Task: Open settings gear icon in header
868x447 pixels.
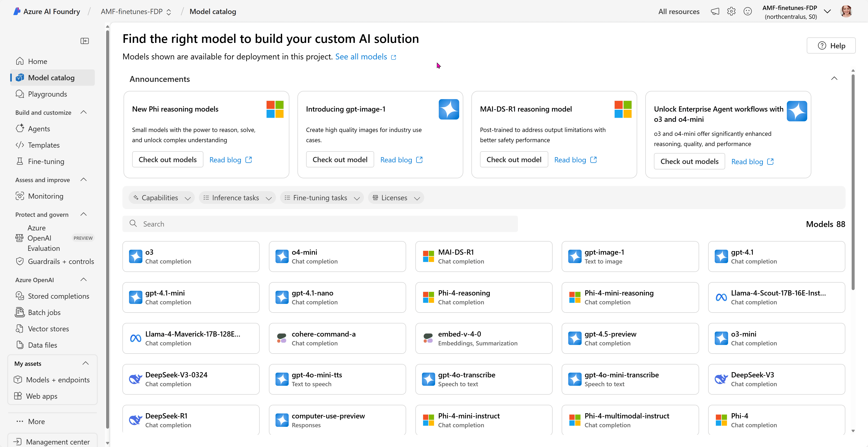Action: (x=731, y=12)
